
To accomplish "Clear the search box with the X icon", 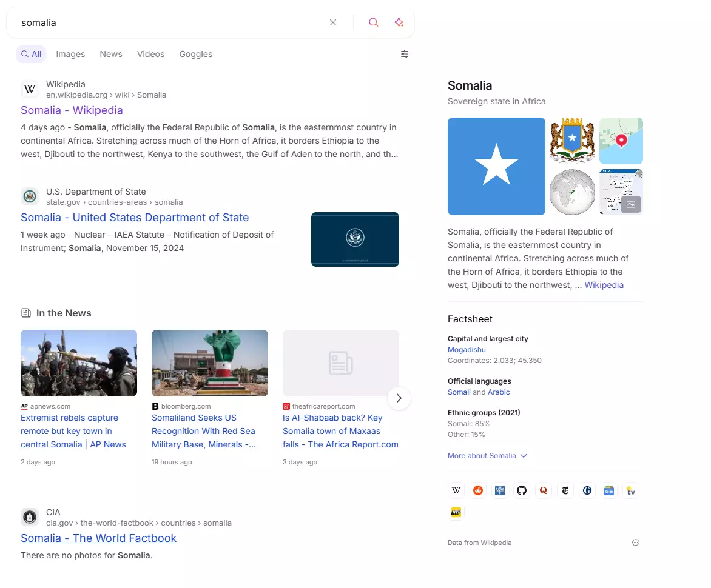I will [x=333, y=22].
